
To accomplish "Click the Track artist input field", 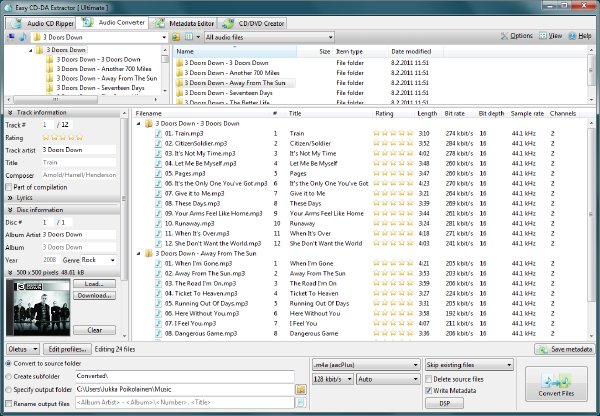I will [x=79, y=150].
